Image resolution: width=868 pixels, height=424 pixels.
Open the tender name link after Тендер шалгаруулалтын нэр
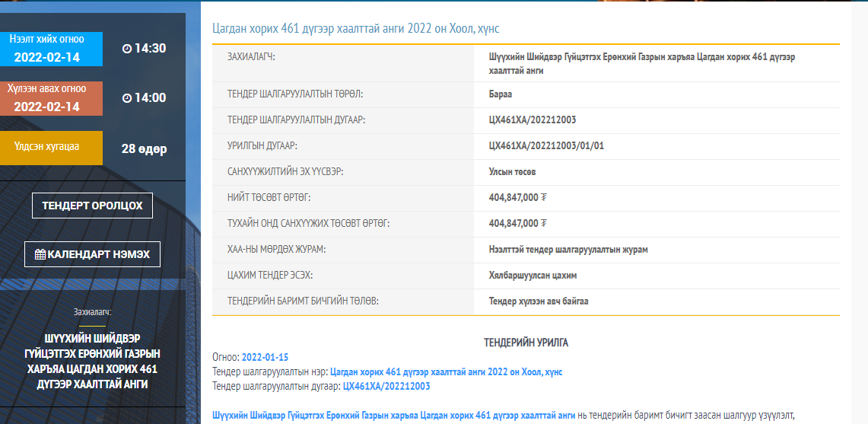click(446, 371)
